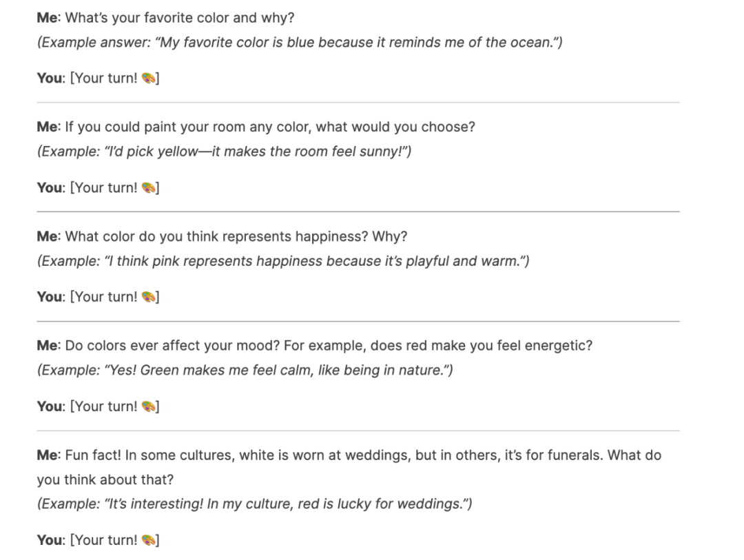
Task: Click the green calm nature example line
Action: point(245,370)
